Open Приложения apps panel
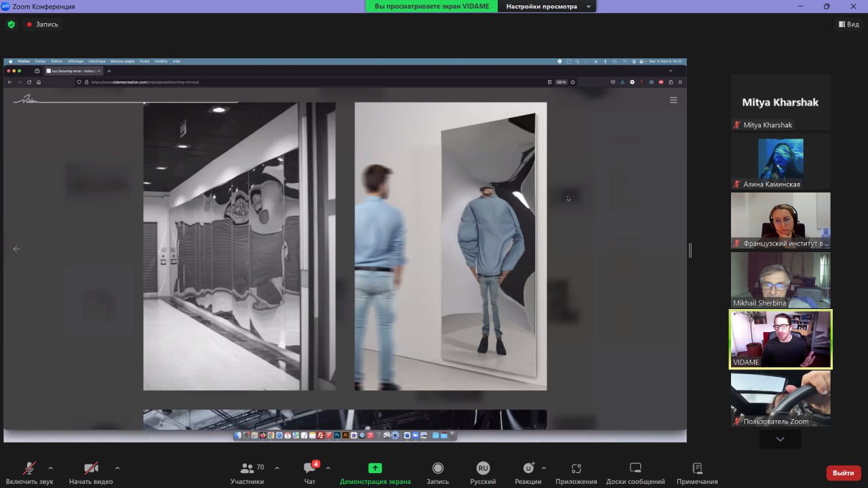The image size is (868, 488). (x=576, y=472)
